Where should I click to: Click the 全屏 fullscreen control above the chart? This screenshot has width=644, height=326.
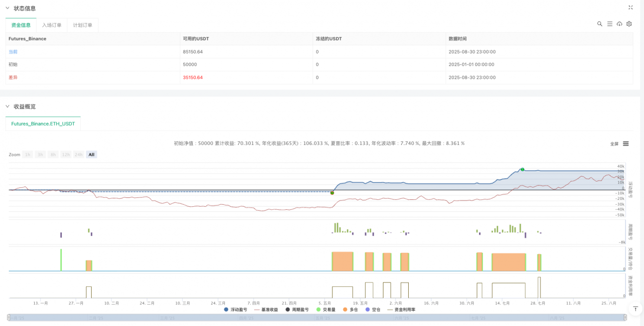click(614, 143)
